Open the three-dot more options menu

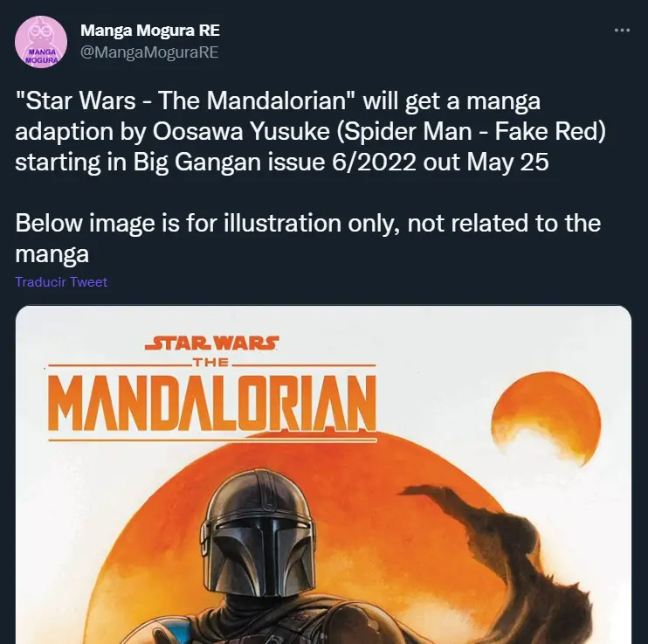point(622,31)
